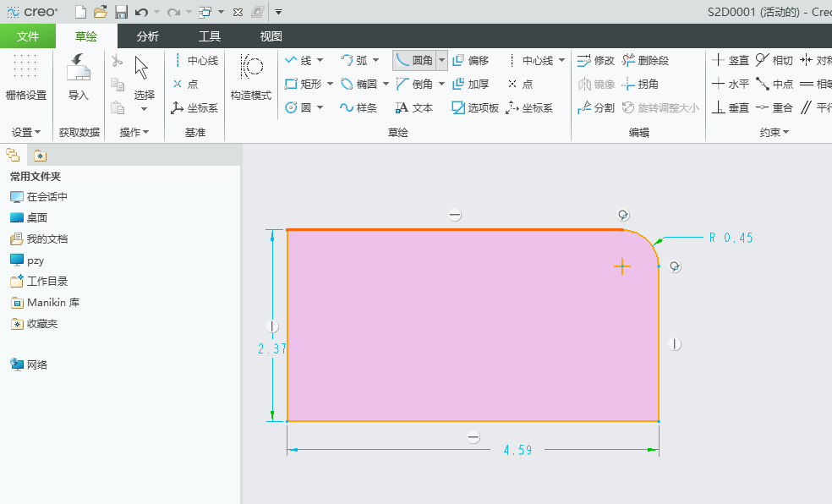Open the Palette (选项板) tool
832x504 pixels.
click(x=475, y=107)
